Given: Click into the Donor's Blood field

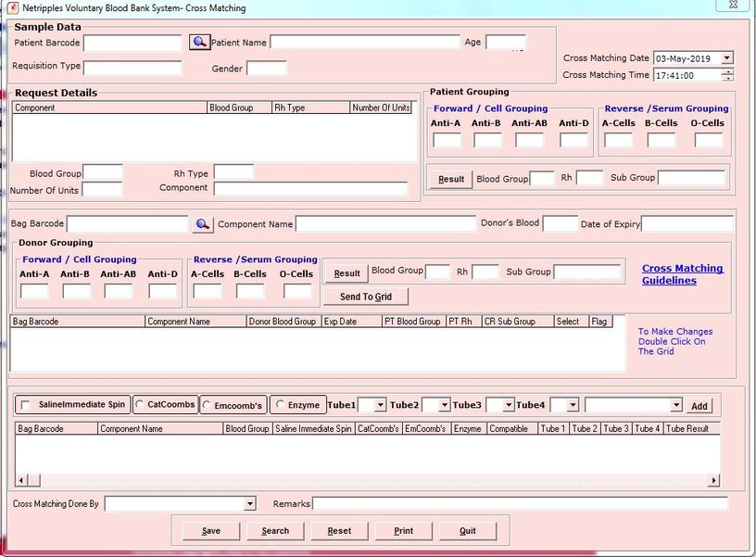Looking at the screenshot, I should coord(560,223).
